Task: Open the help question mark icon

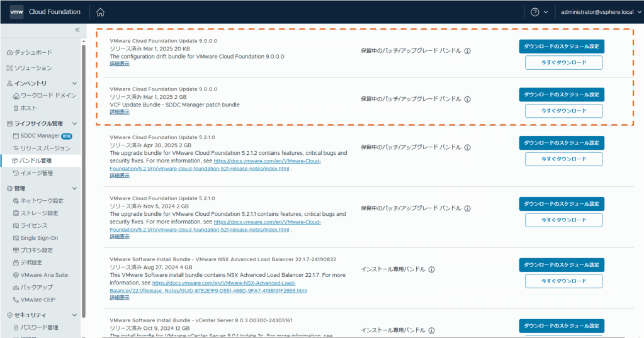Action: (534, 13)
